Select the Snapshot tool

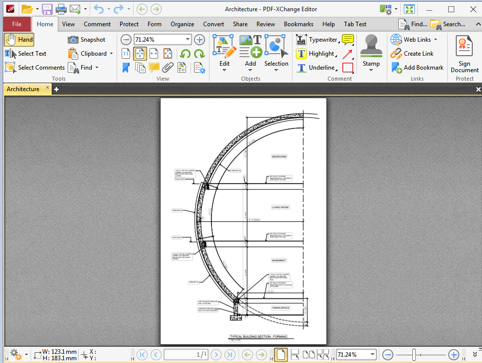click(86, 40)
